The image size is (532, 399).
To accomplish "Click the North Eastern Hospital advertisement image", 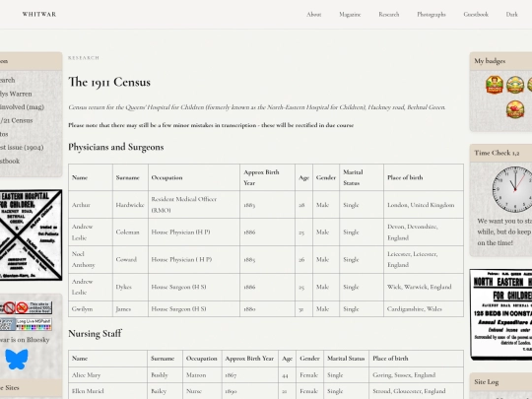I will pyautogui.click(x=500, y=314).
